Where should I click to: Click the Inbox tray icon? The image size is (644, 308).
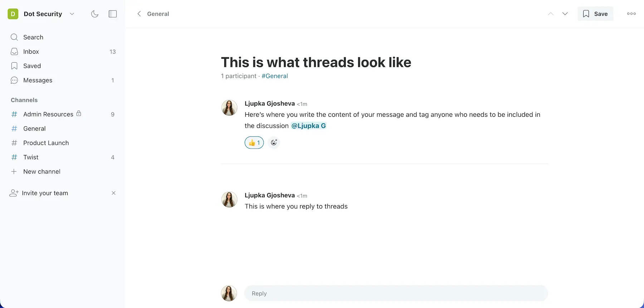[14, 52]
